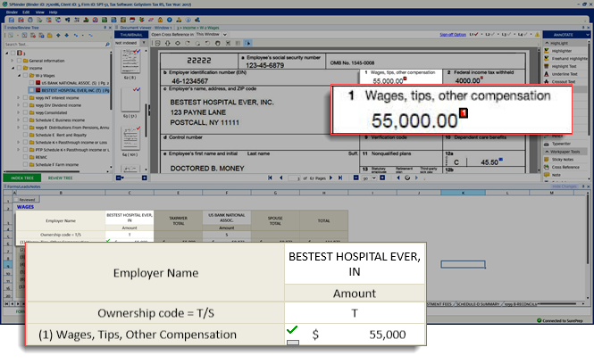Switch to the Review Tree tab
The width and height of the screenshot is (594, 364).
[x=60, y=178]
